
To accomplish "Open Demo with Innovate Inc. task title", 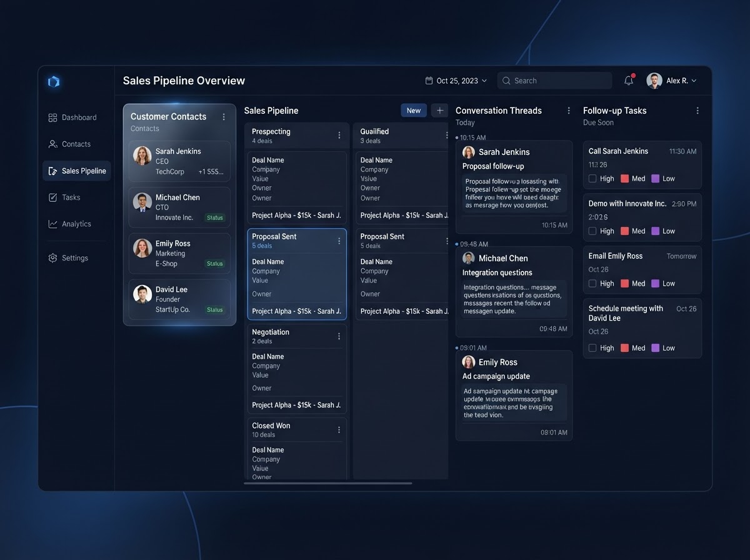I will tap(627, 204).
